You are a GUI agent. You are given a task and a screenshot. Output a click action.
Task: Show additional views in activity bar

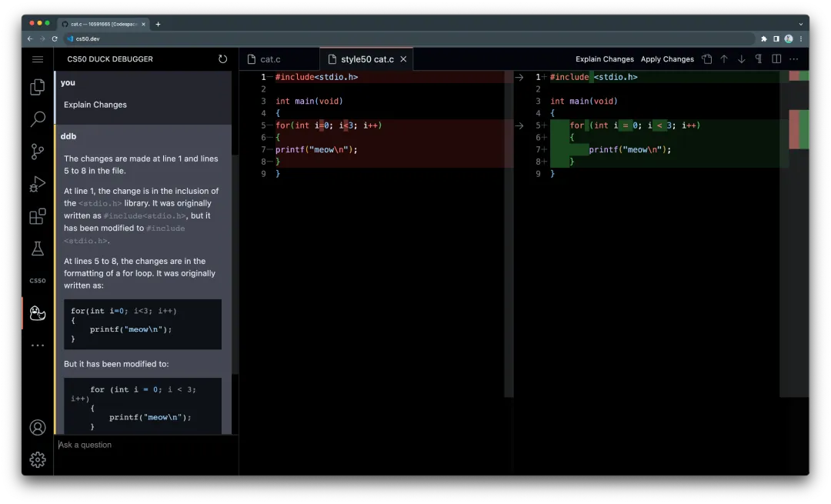37,345
